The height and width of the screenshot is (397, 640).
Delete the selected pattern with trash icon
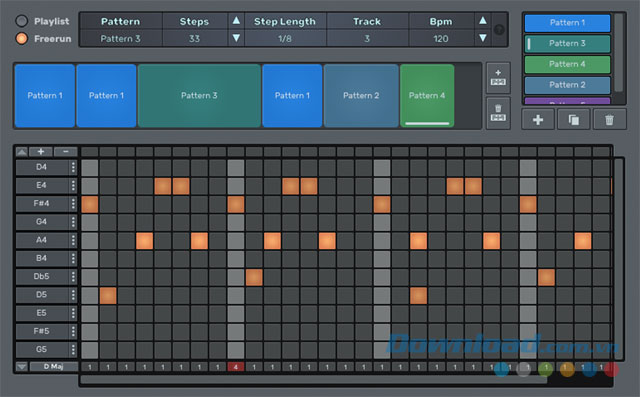click(609, 120)
